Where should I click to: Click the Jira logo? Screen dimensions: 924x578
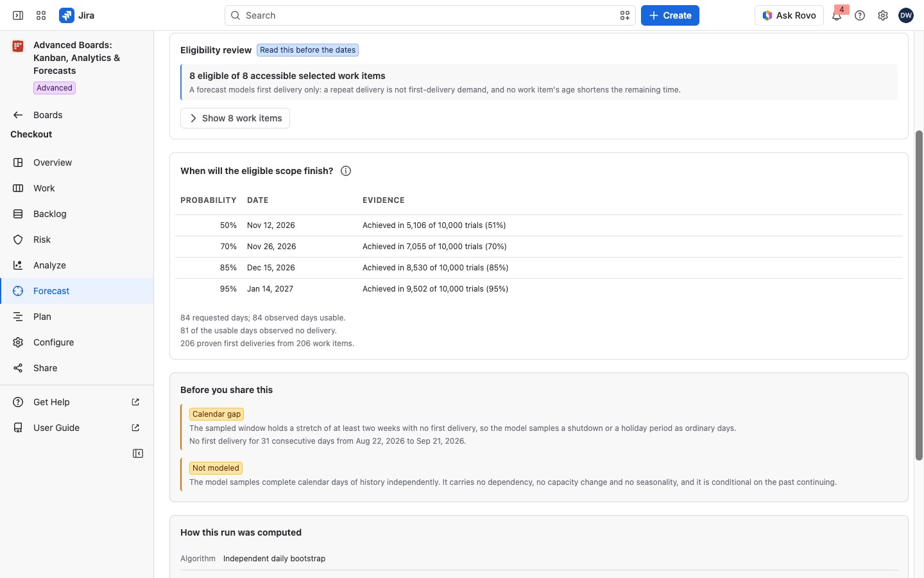click(x=77, y=15)
